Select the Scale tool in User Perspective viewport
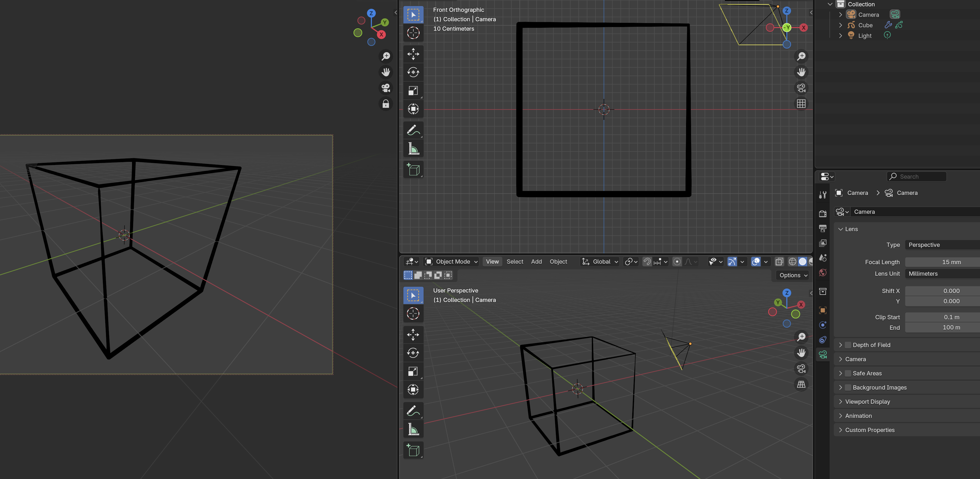 pyautogui.click(x=413, y=371)
